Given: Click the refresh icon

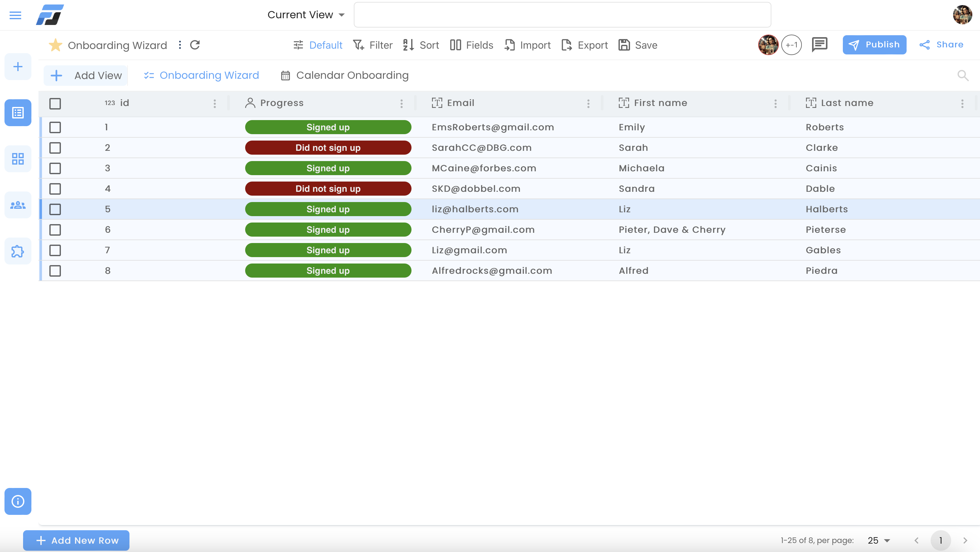Looking at the screenshot, I should click(195, 45).
